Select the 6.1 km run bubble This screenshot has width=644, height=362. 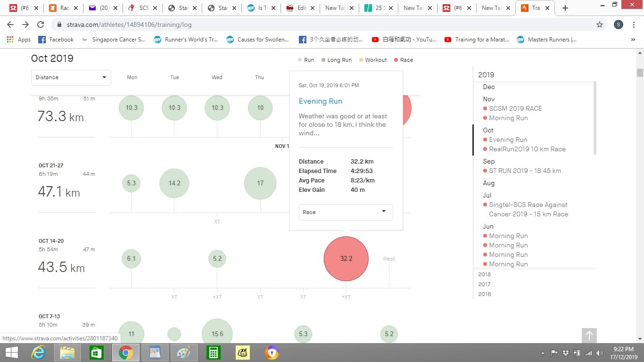pos(132,258)
